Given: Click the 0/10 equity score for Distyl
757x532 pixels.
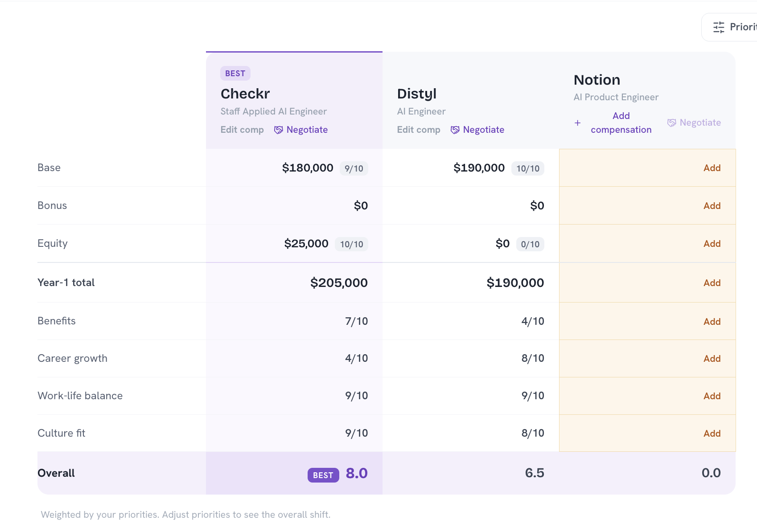Looking at the screenshot, I should 530,244.
